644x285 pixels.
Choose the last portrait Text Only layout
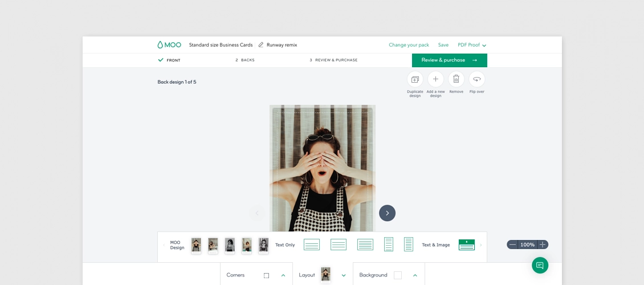408,245
